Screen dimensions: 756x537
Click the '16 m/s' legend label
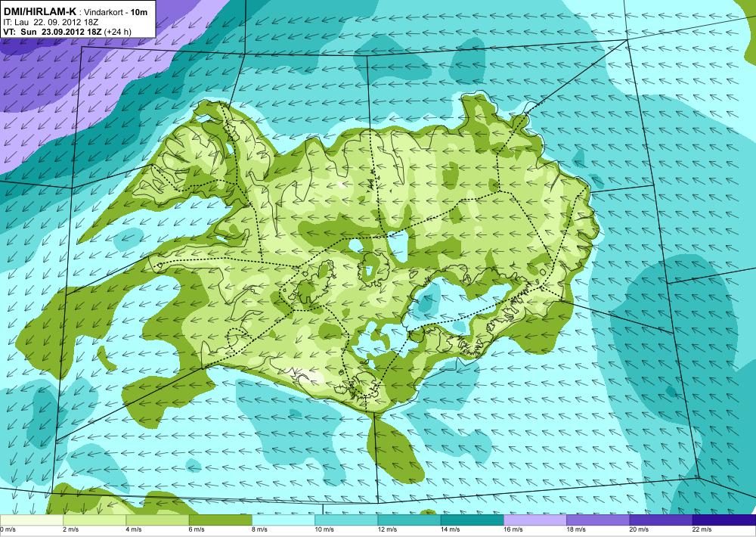[x=513, y=529]
